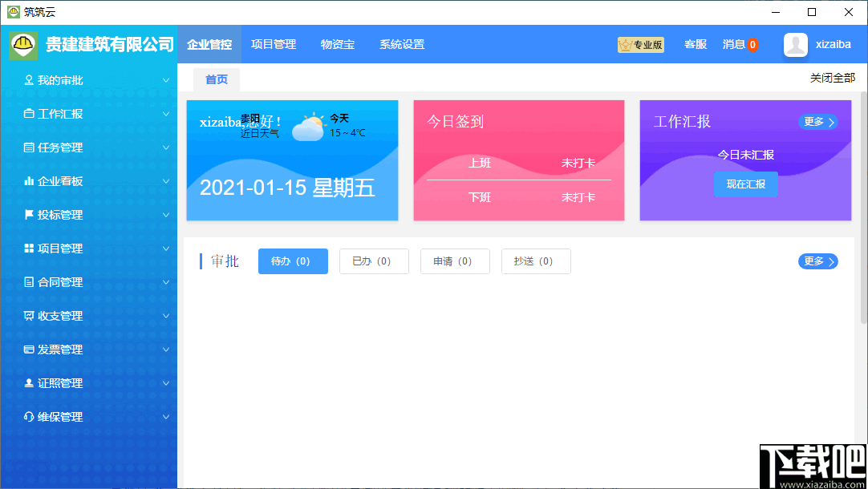Click the xizaiba username
This screenshot has width=868, height=489.
pos(833,45)
